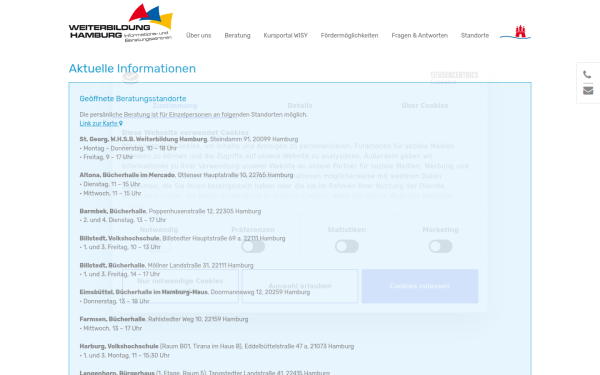Toggle the Präferenzen cookie switch
Image resolution: width=600 pixels, height=375 pixels.
coord(253,246)
